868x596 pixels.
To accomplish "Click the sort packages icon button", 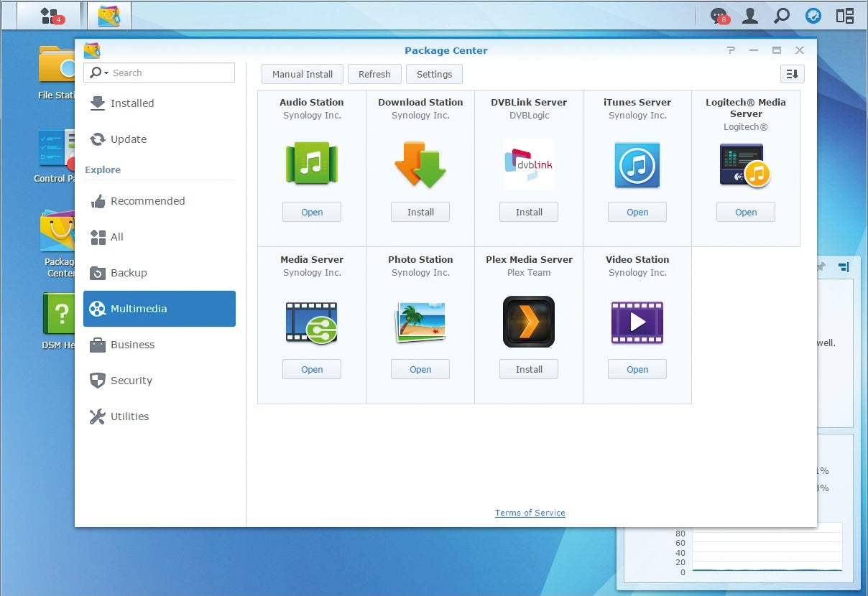I will pos(793,74).
